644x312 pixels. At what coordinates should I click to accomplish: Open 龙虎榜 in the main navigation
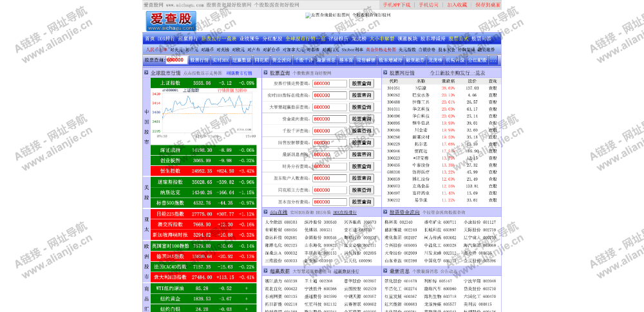coord(358,39)
